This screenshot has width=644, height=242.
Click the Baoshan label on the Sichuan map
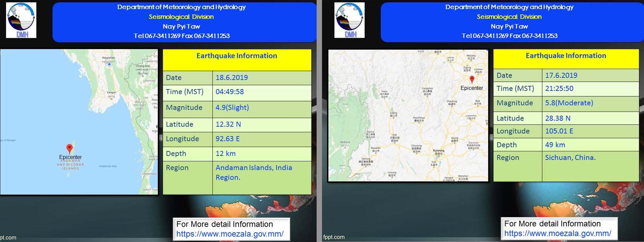point(376,148)
